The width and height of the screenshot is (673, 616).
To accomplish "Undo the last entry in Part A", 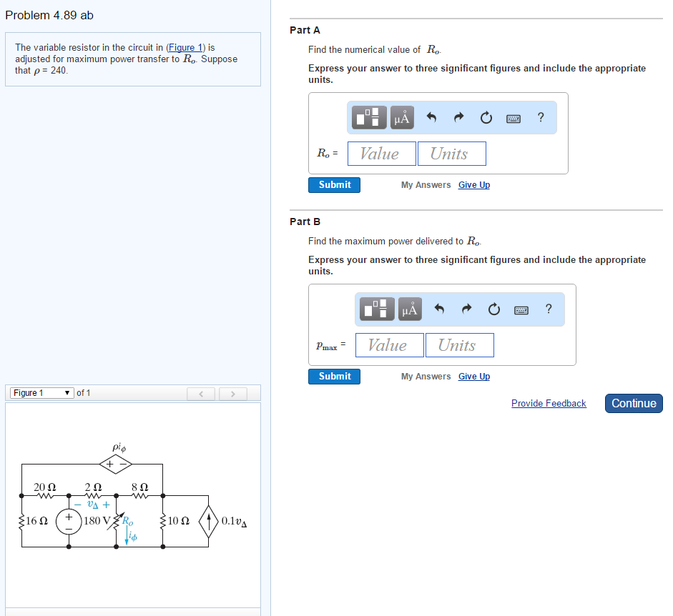I will click(x=431, y=117).
